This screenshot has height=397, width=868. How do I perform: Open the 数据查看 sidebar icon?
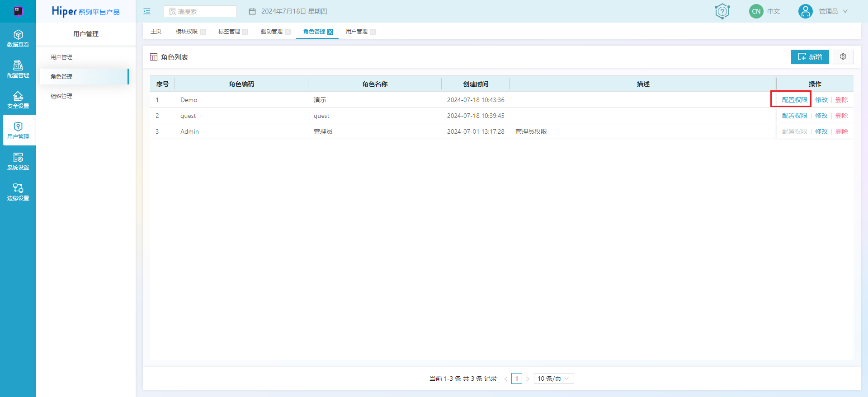pos(18,38)
